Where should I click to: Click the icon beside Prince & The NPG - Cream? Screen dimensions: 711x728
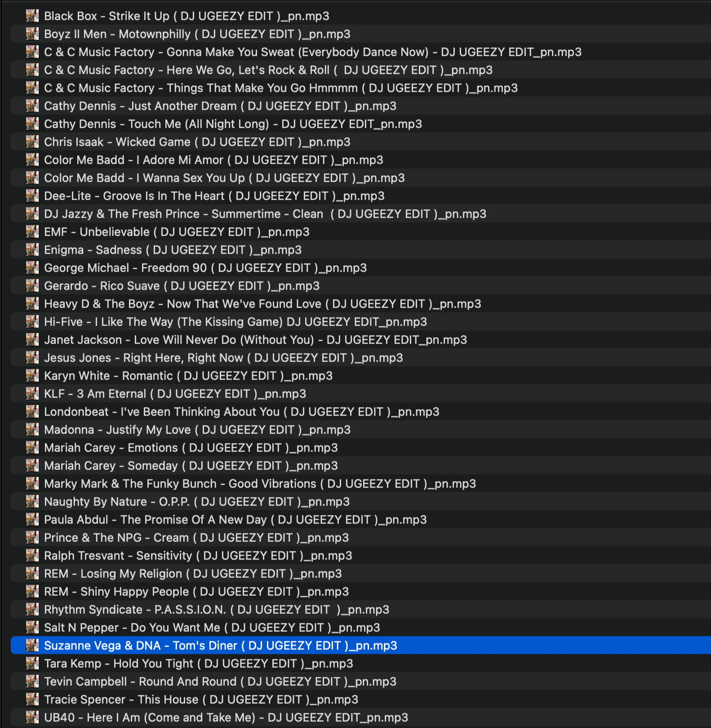coord(32,537)
